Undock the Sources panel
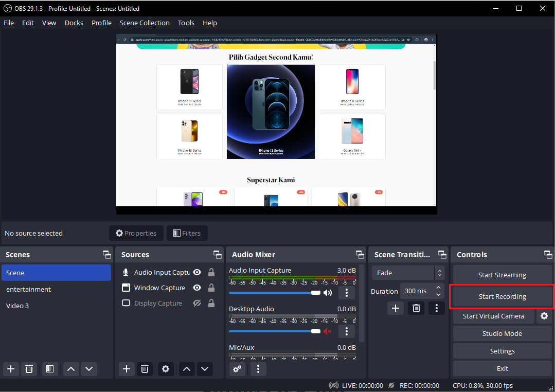555x392 pixels. point(218,254)
